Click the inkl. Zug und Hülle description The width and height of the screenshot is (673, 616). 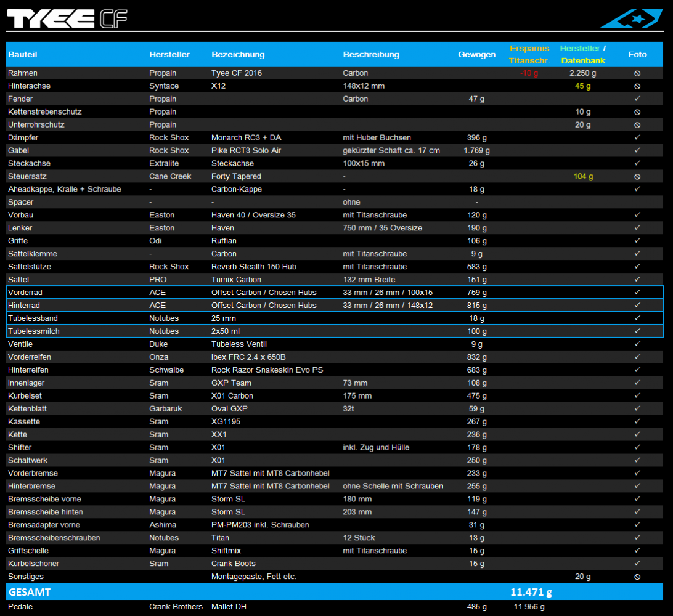point(376,447)
